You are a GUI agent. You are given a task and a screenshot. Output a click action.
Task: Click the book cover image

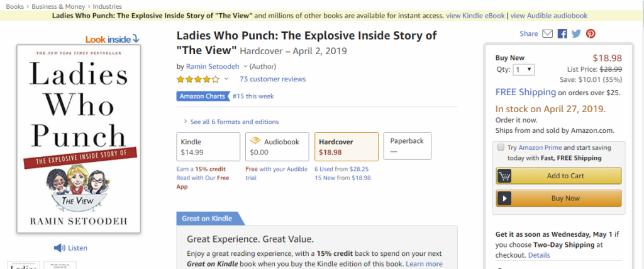[78, 139]
